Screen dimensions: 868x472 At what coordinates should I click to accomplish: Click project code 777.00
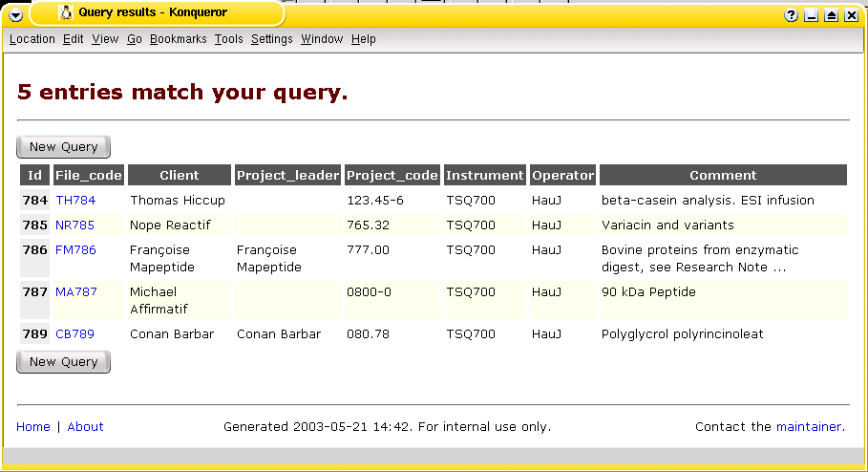point(369,249)
